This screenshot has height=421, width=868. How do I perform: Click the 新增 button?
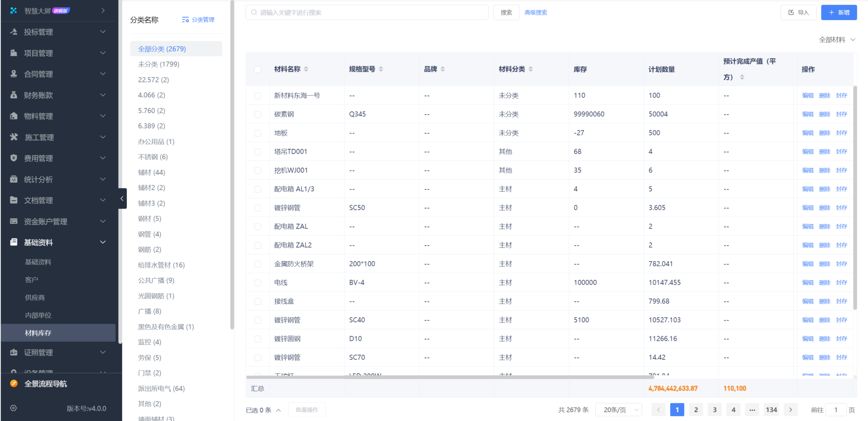coord(839,12)
